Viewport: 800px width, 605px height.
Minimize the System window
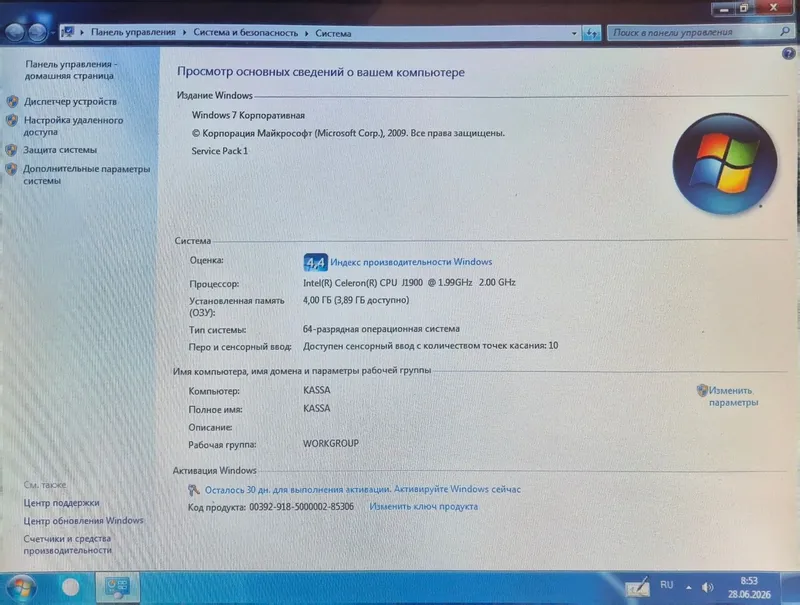pyautogui.click(x=723, y=9)
